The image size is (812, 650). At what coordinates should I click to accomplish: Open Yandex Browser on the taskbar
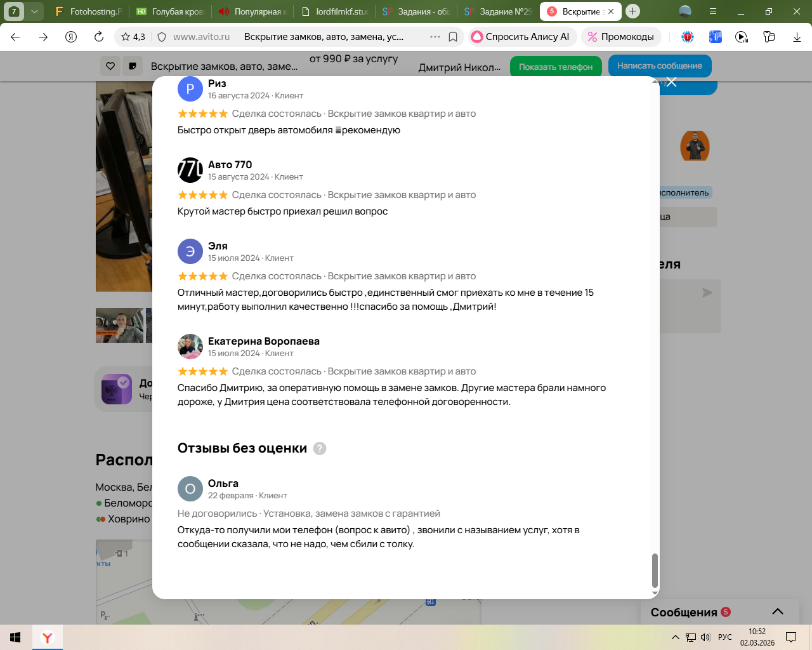point(48,637)
